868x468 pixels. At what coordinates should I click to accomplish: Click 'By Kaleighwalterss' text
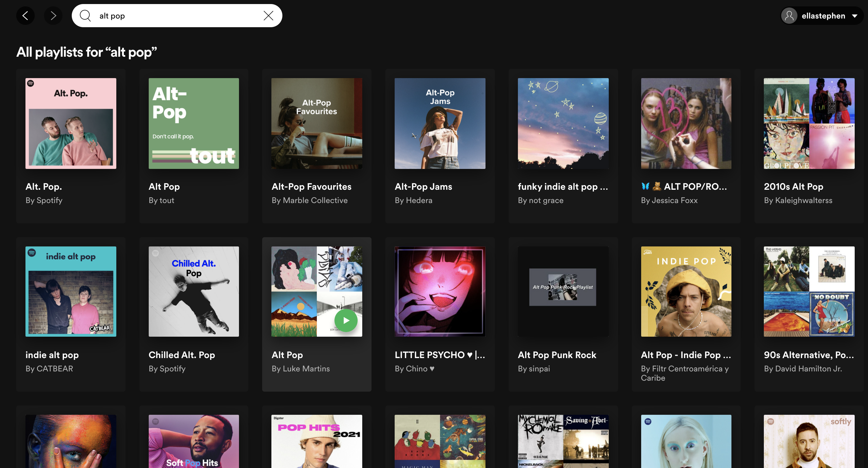(x=798, y=200)
